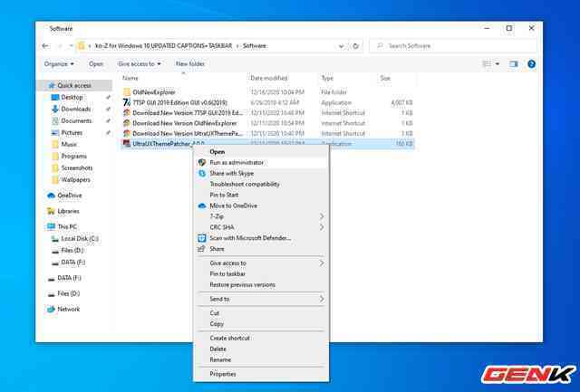Open the recent locations dropdown arrow
Image resolution: width=580 pixels, height=392 pixels.
click(x=71, y=46)
